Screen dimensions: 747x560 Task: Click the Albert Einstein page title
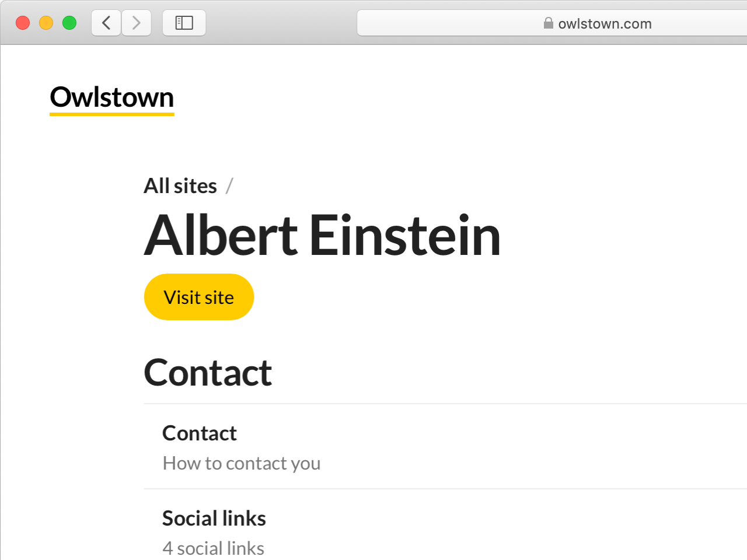click(322, 236)
